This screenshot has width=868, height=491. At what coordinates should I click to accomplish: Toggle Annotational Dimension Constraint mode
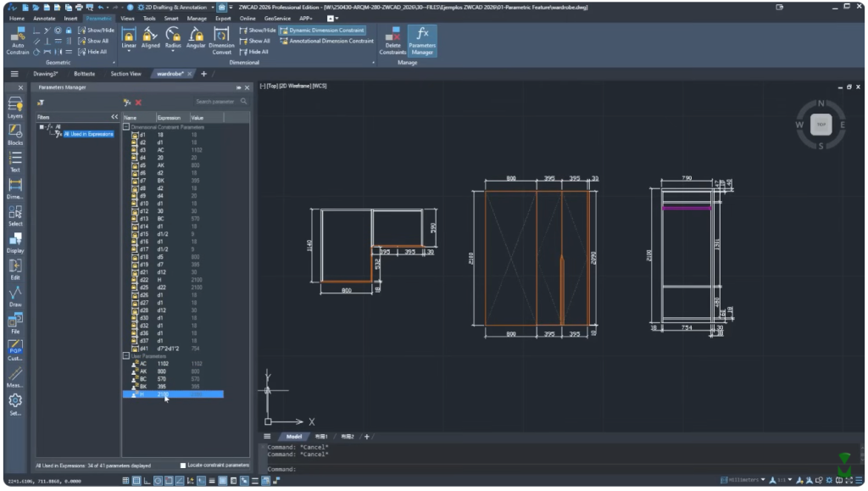(x=326, y=41)
